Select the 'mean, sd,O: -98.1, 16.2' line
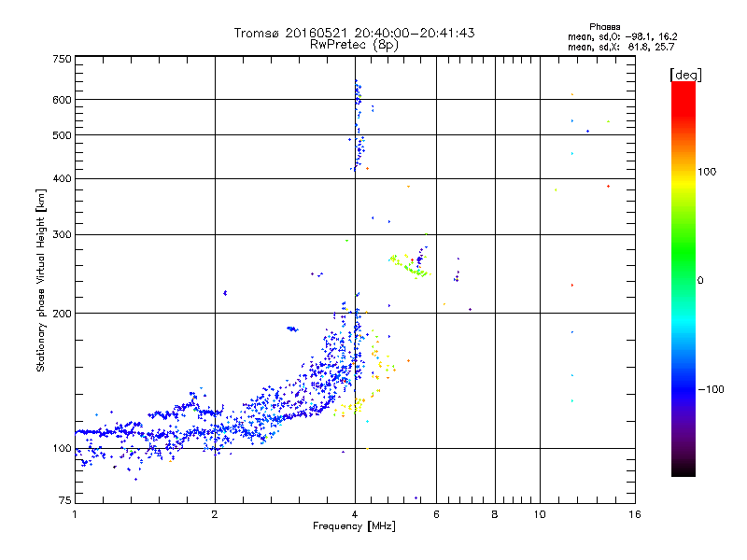Image resolution: width=747 pixels, height=560 pixels. point(622,37)
